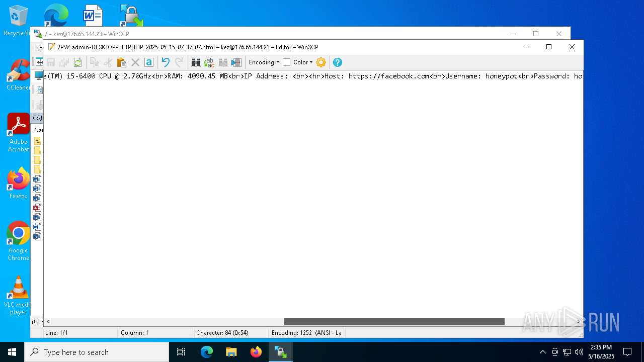Open Edge from the taskbar
Viewport: 644px width, 362px height.
(x=207, y=352)
